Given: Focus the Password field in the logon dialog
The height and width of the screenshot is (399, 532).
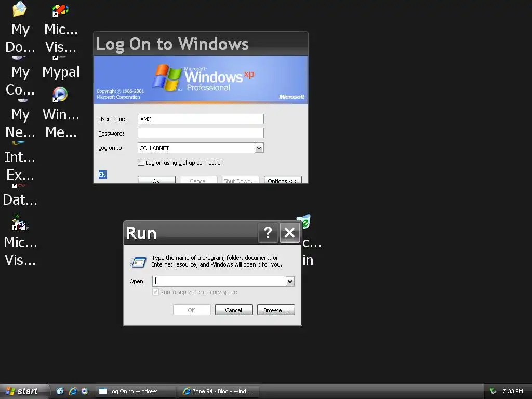Looking at the screenshot, I should [x=201, y=134].
